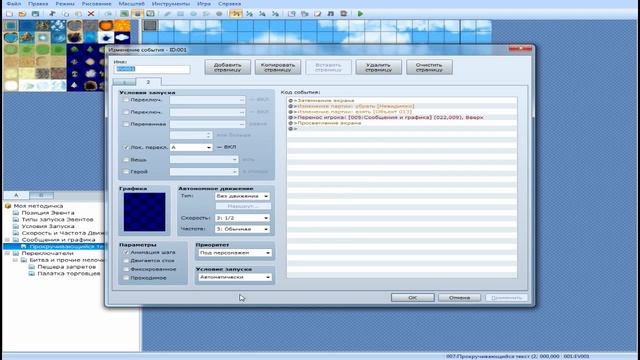Enable the Переменная condition checkbox
This screenshot has width=640, height=360.
126,124
